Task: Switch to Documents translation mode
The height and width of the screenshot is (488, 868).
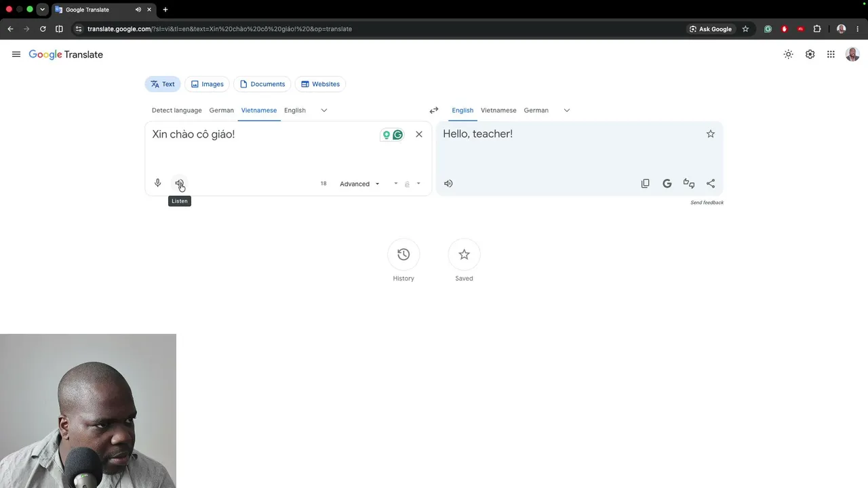Action: [262, 84]
